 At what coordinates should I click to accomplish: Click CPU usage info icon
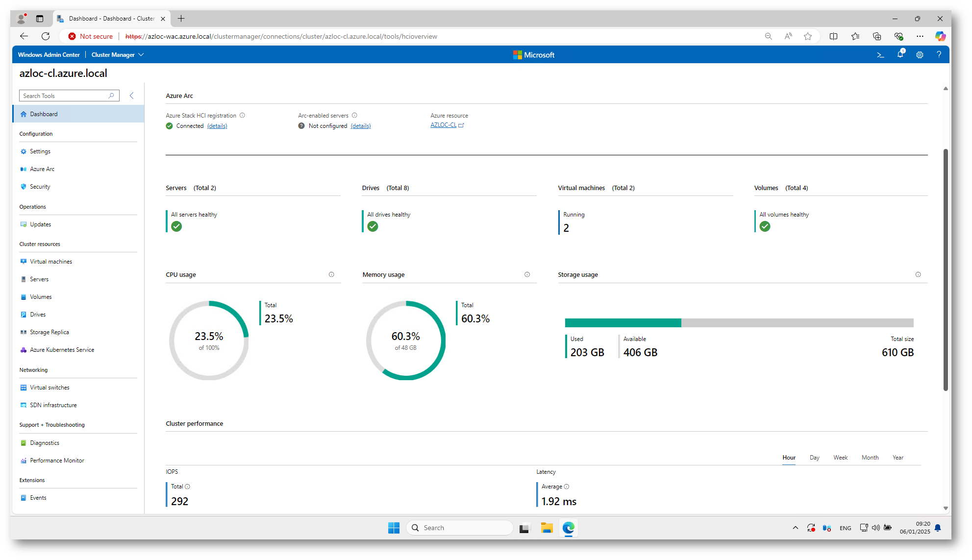(x=331, y=274)
